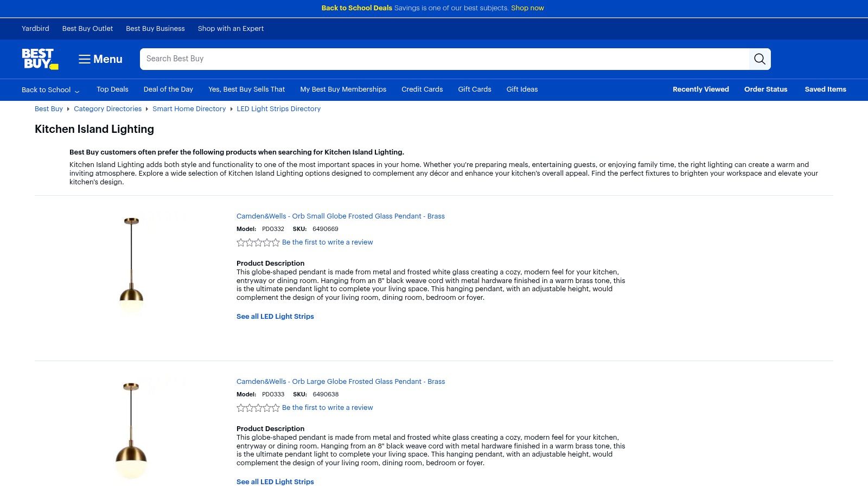
Task: Click the fifth star for the Small Globe Pendant
Action: [x=276, y=242]
